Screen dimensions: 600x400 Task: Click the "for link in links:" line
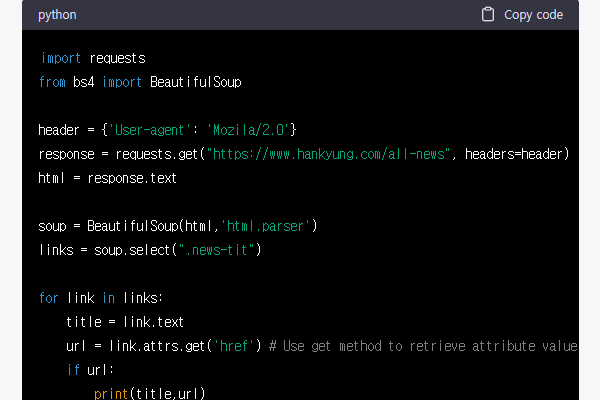point(101,298)
